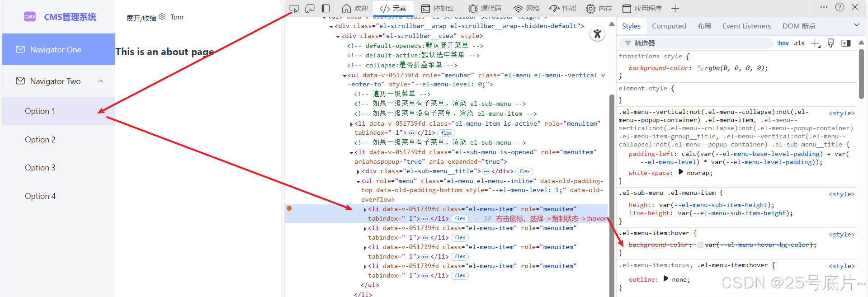Viewport: 868px width, 297px height.
Task: Toggle the .cls class editor
Action: 799,43
